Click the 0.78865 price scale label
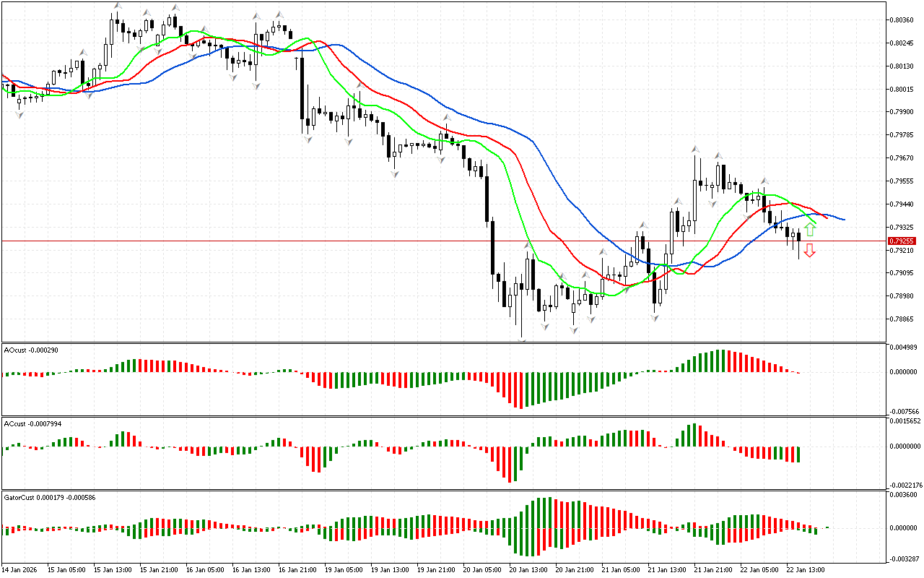This screenshot has height=578, width=924. [x=902, y=319]
